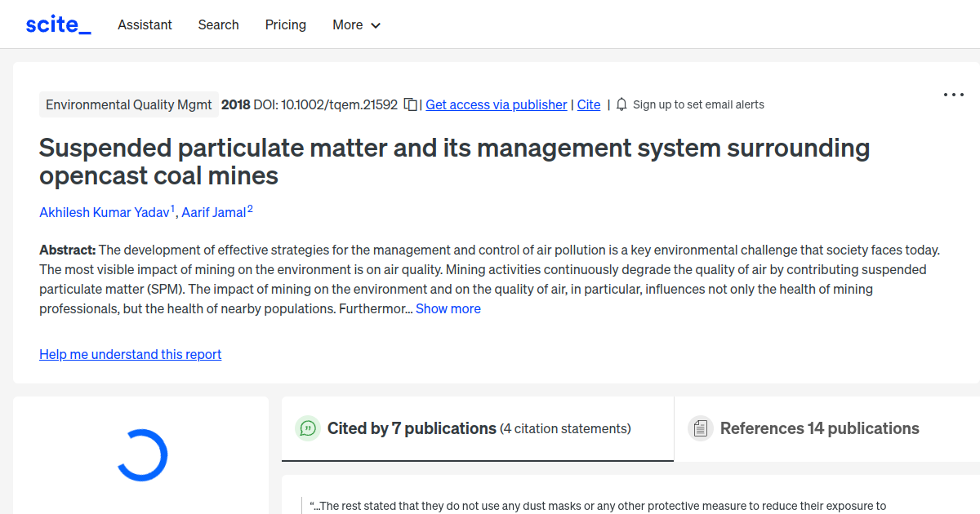Open the More navigation dropdown
This screenshot has height=514, width=980.
coord(356,24)
